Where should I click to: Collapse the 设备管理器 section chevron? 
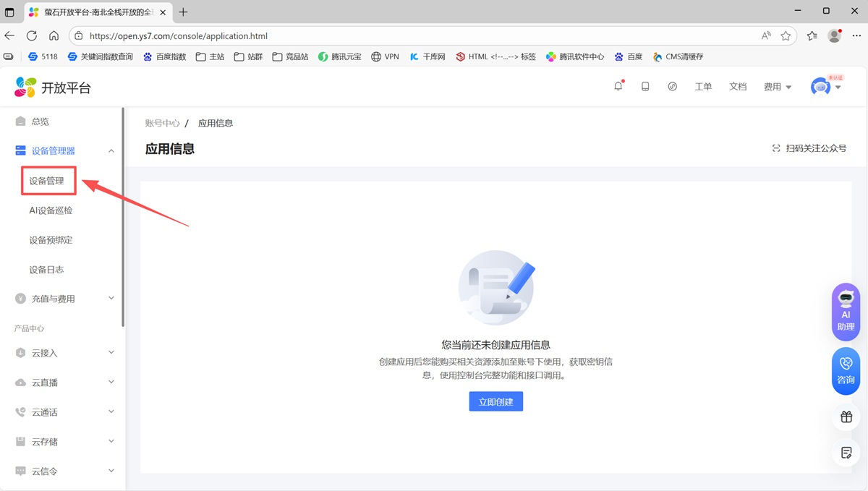[x=111, y=150]
